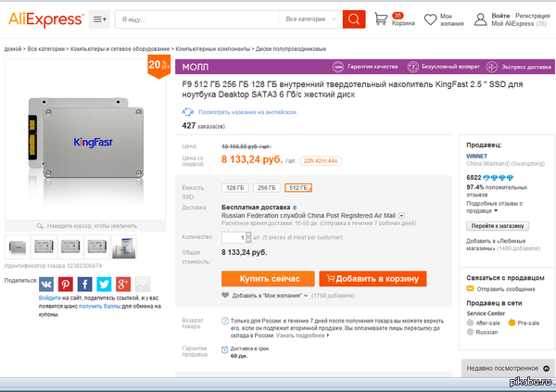
Task: Click the 'Регистрация' link
Action: point(533,16)
